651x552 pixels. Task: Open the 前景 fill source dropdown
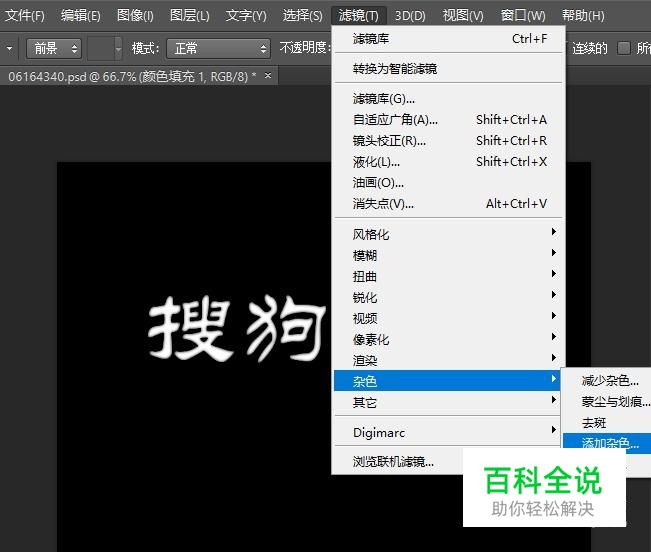tap(54, 49)
